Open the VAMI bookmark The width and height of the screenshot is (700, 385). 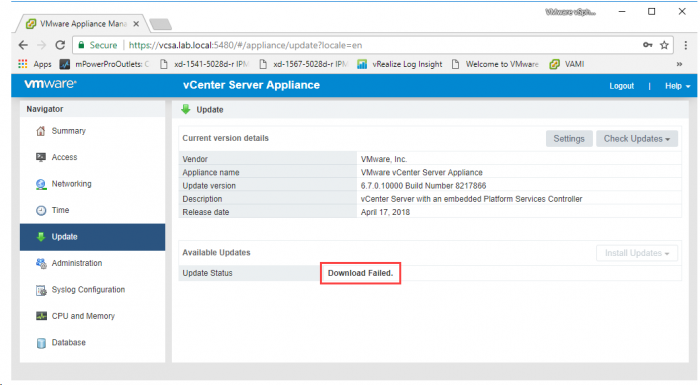click(x=567, y=64)
